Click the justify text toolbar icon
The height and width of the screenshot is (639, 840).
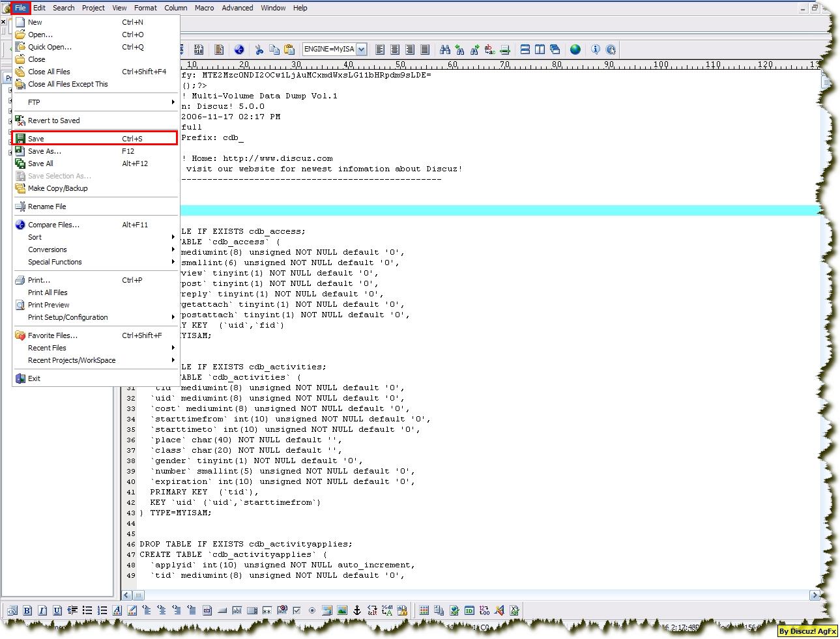tap(425, 50)
